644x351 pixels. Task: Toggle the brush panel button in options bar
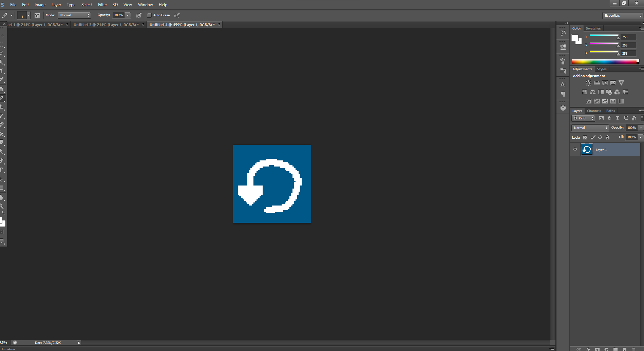point(37,15)
